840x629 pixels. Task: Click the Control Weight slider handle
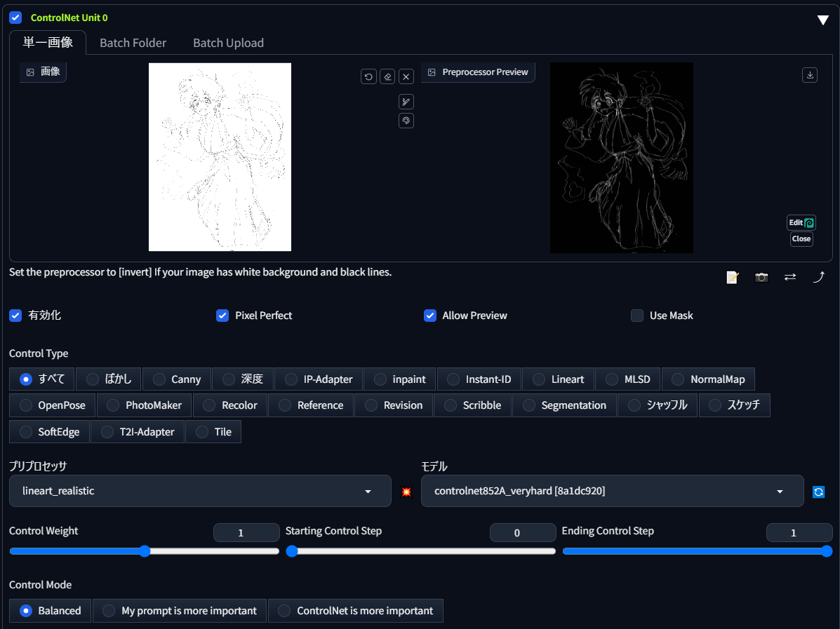point(145,551)
